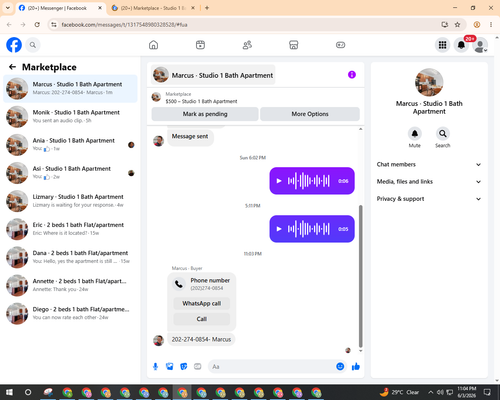Open the Dana - 2 beds 1 bath conversation
Image resolution: width=500 pixels, height=400 pixels.
[70, 257]
